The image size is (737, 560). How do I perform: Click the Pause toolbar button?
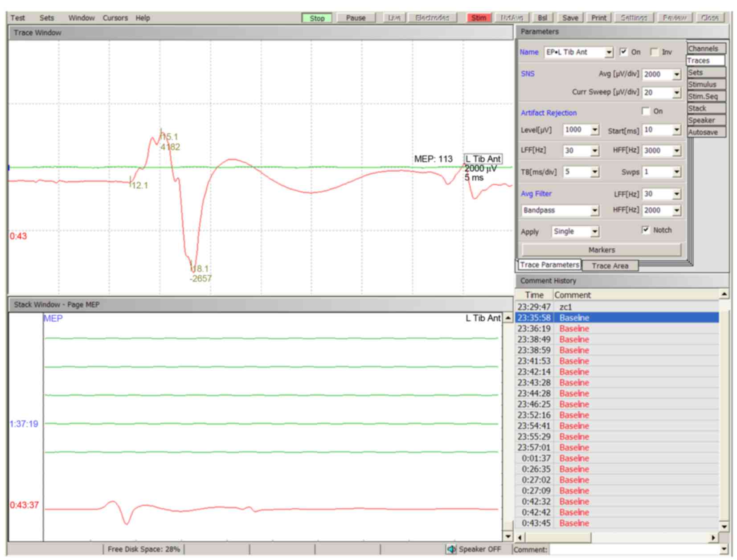pyautogui.click(x=356, y=18)
